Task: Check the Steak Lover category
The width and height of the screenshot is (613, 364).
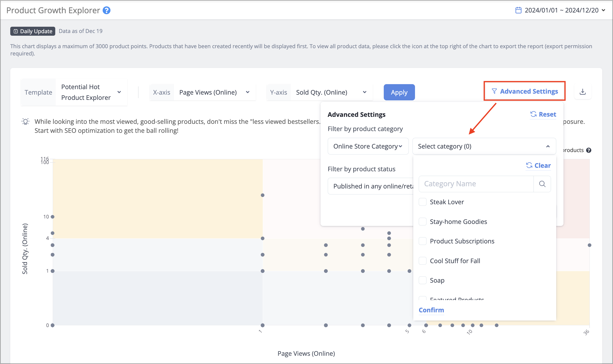Action: pyautogui.click(x=422, y=202)
